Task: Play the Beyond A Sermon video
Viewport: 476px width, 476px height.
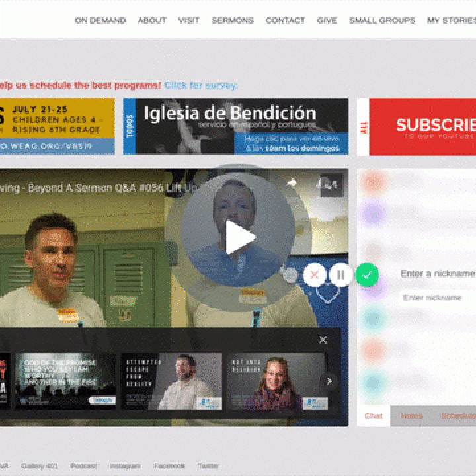Action: [x=238, y=237]
